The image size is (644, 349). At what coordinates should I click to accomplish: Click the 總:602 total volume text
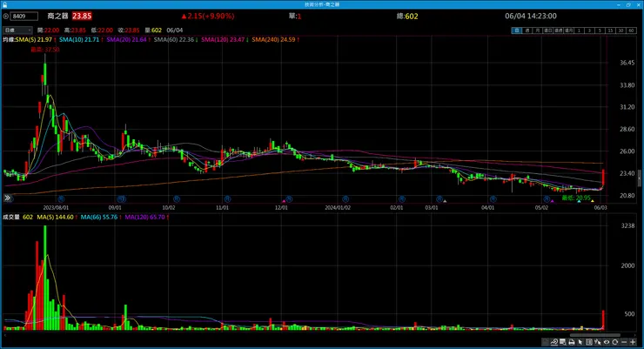click(x=407, y=17)
